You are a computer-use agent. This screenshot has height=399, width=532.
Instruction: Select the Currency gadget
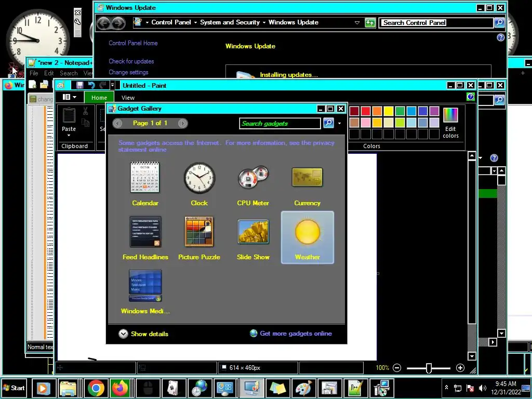pyautogui.click(x=307, y=184)
